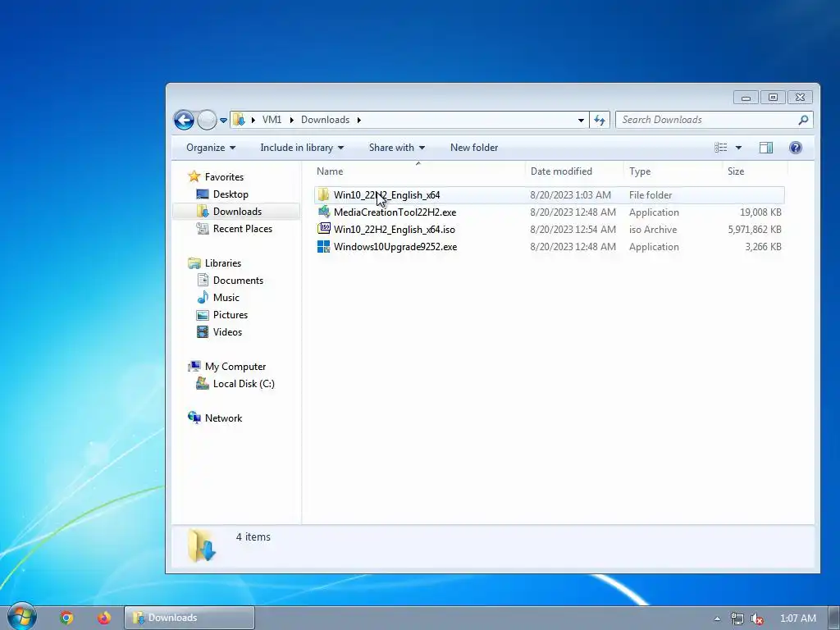The width and height of the screenshot is (840, 630).
Task: Launch Chrome from the taskbar
Action: (66, 618)
